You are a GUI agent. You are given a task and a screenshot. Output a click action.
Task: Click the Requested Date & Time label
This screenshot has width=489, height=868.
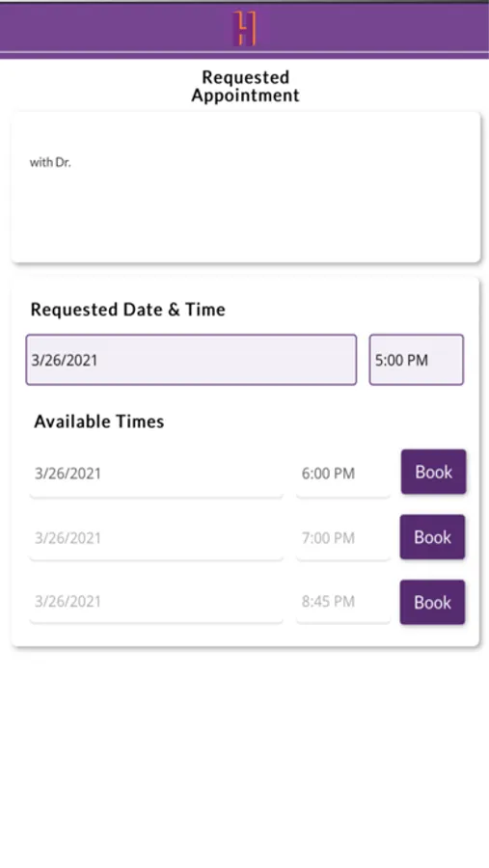(128, 310)
